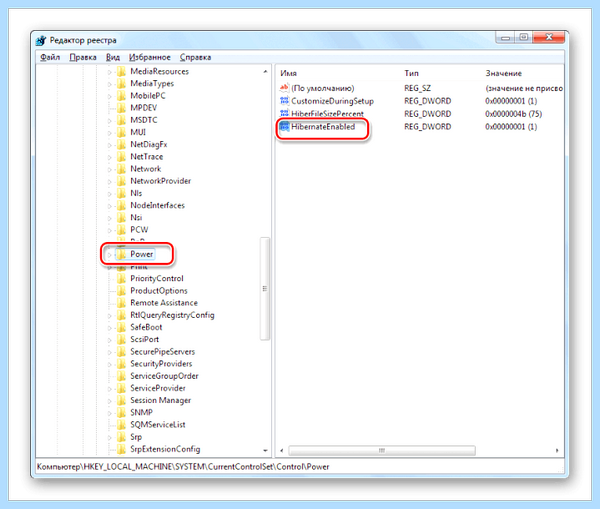Expand the MSDTC tree node

pyautogui.click(x=109, y=121)
